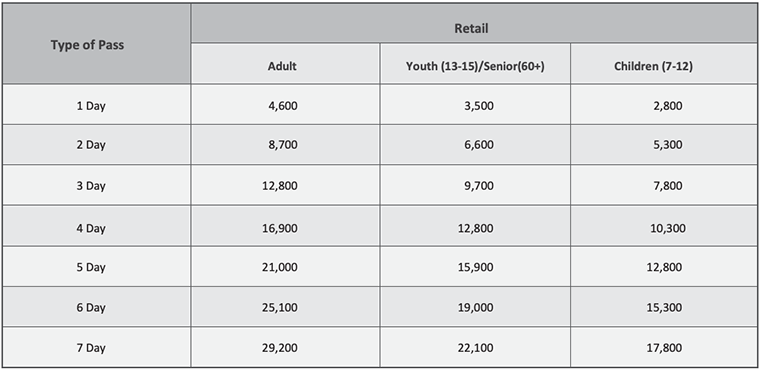Select the 3 Day row label

(x=96, y=185)
